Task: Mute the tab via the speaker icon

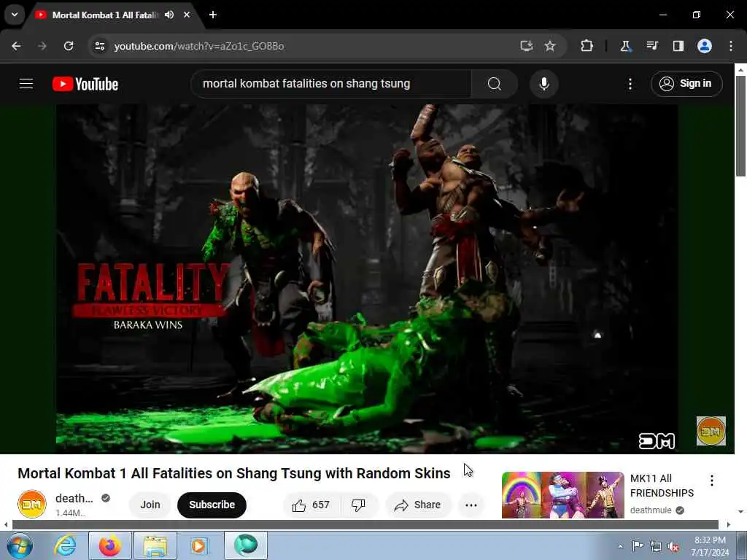Action: coord(169,15)
